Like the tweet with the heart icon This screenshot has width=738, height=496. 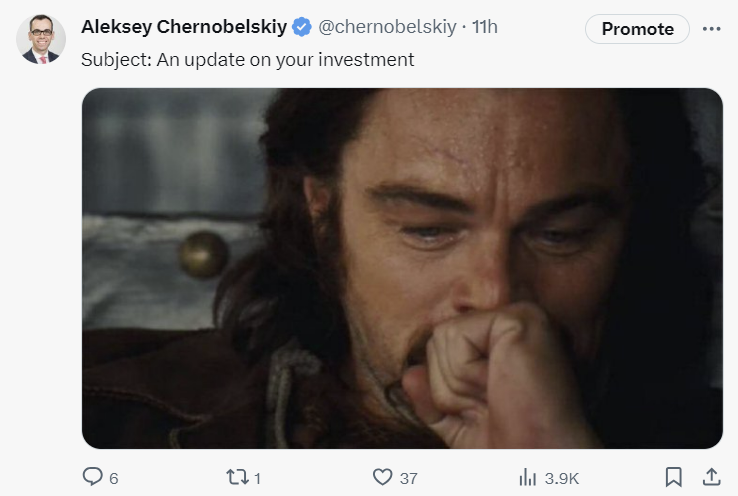pyautogui.click(x=383, y=478)
